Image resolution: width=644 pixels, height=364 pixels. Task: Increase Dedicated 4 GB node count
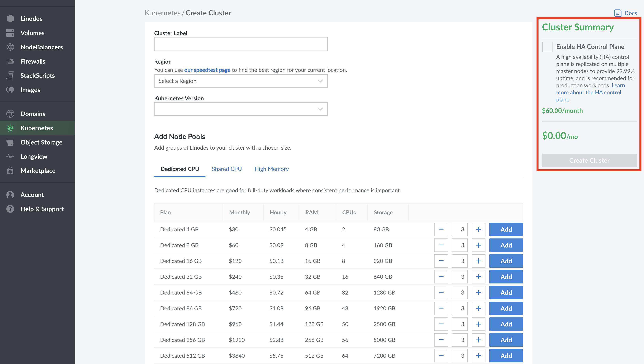478,229
